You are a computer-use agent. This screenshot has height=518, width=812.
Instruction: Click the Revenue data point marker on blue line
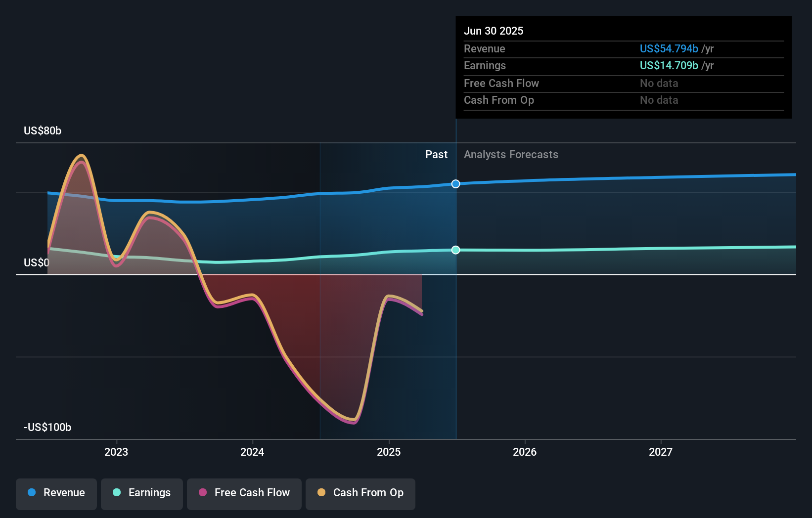pyautogui.click(x=456, y=184)
